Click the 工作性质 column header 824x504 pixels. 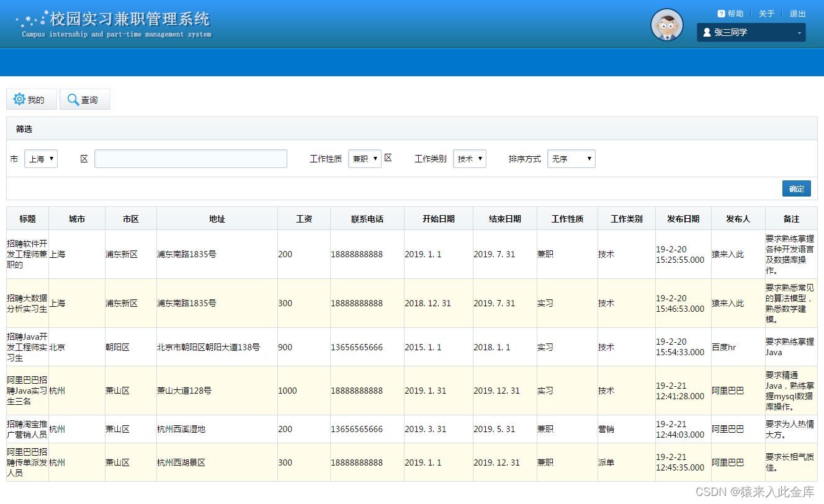(568, 219)
